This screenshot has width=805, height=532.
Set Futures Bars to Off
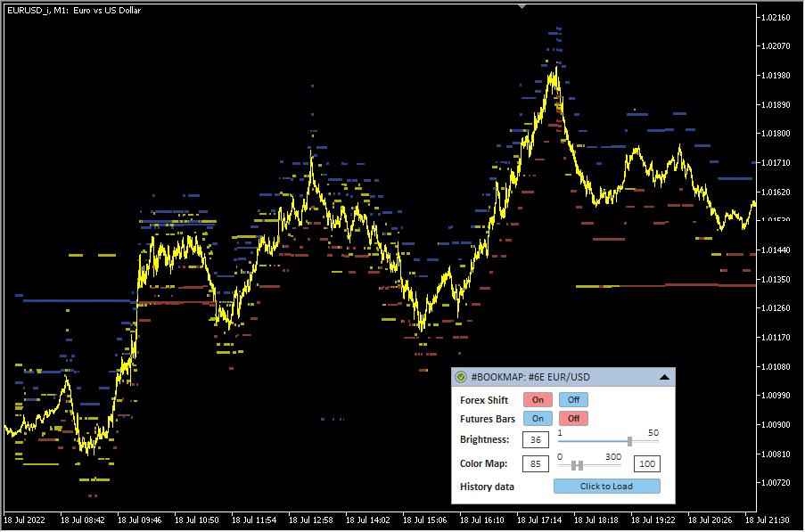[x=573, y=419]
